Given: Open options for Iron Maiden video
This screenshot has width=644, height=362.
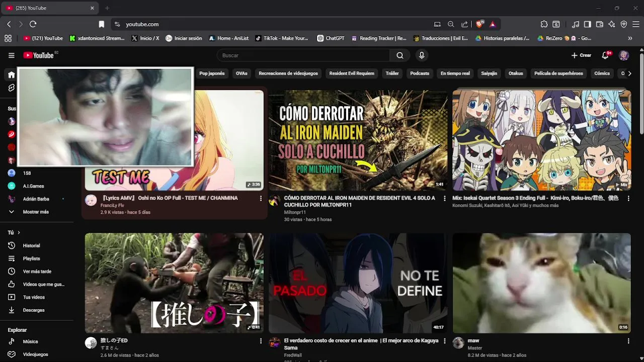Looking at the screenshot, I should point(444,199).
